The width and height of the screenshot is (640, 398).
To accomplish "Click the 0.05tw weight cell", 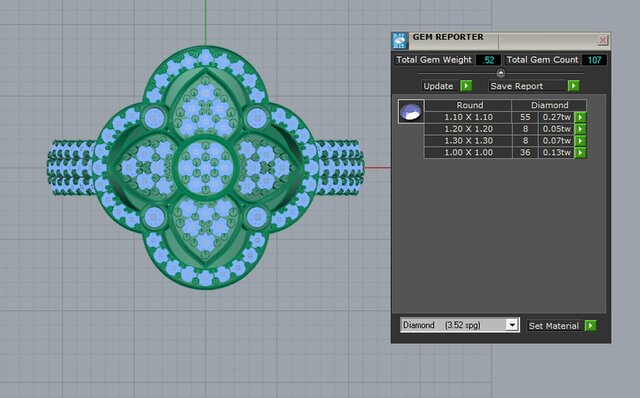I will pyautogui.click(x=556, y=129).
